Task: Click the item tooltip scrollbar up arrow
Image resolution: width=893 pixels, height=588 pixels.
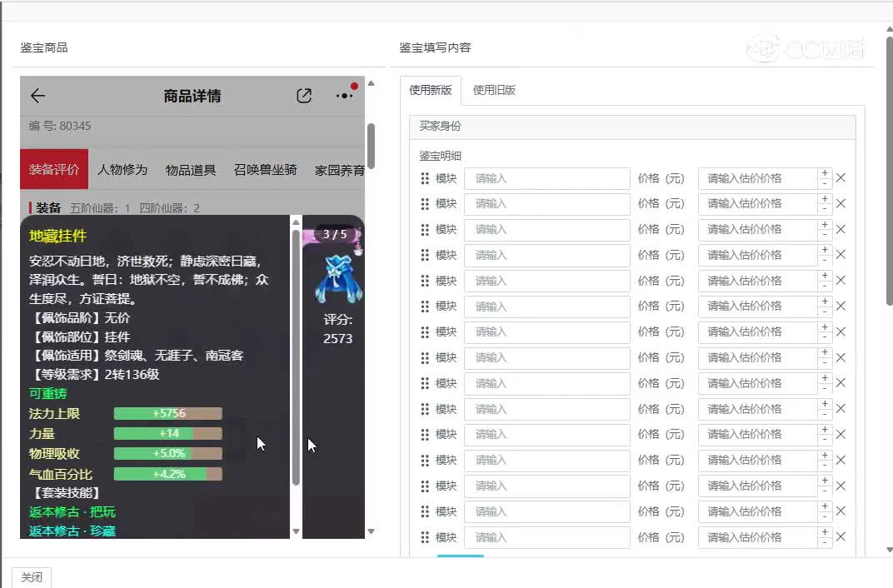Action: tap(297, 222)
